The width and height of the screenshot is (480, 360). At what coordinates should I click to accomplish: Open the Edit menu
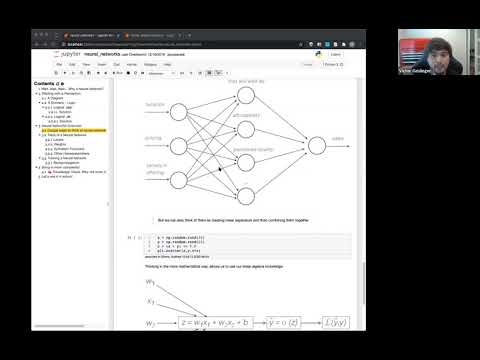tap(72, 64)
